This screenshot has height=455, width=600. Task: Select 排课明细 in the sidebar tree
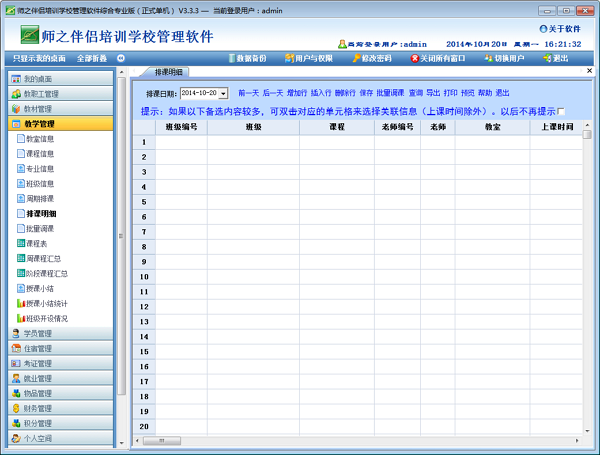(37, 214)
